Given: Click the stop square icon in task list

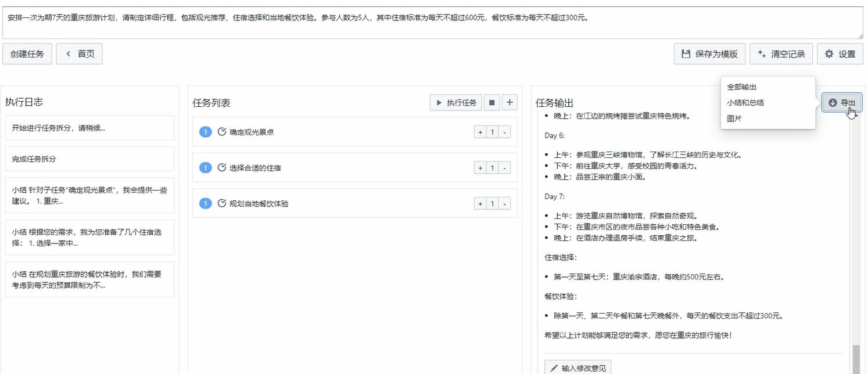Looking at the screenshot, I should tap(492, 103).
